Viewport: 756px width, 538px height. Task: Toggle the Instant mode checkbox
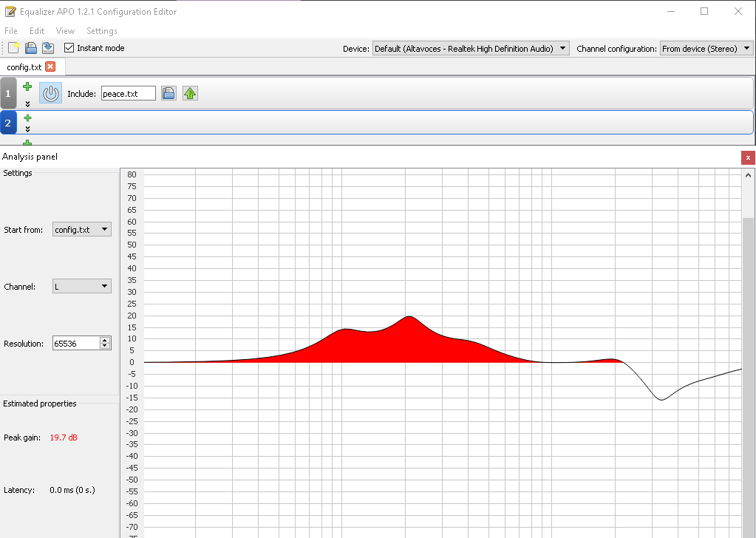tap(69, 48)
